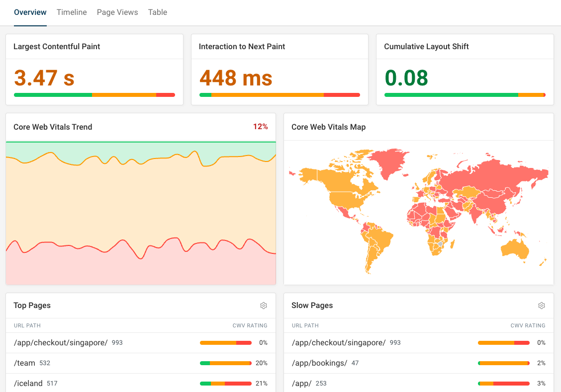Screen dimensions: 561x392
Task: Click the rating bar beside /app/bookings/
Action: pos(504,363)
